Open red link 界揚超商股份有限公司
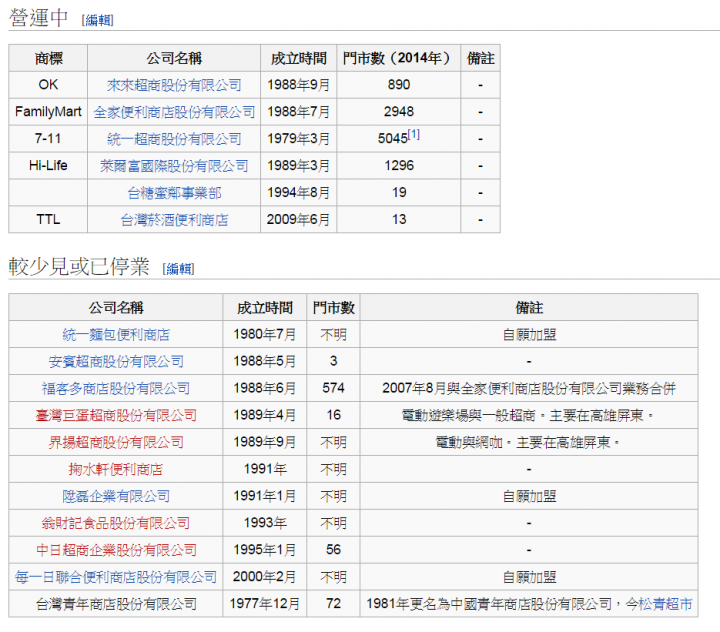 [x=116, y=442]
